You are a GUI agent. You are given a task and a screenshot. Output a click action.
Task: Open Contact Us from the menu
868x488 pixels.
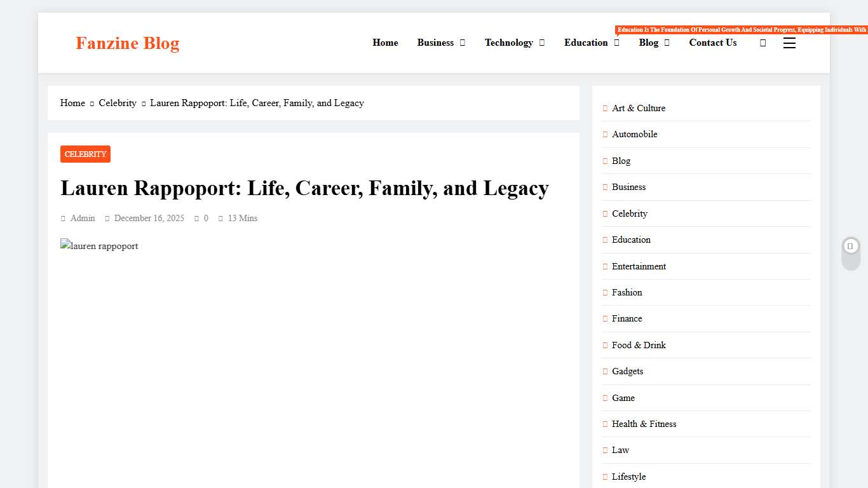[x=713, y=43]
